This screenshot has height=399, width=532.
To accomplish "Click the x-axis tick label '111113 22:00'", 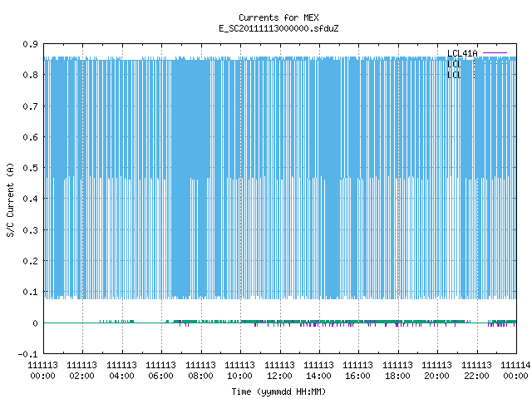I will tap(476, 371).
